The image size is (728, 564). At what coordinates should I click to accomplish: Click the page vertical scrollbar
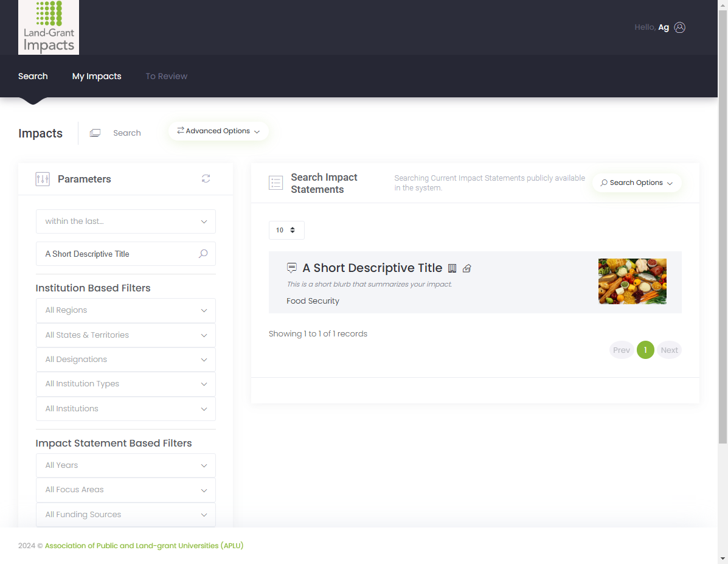723,227
